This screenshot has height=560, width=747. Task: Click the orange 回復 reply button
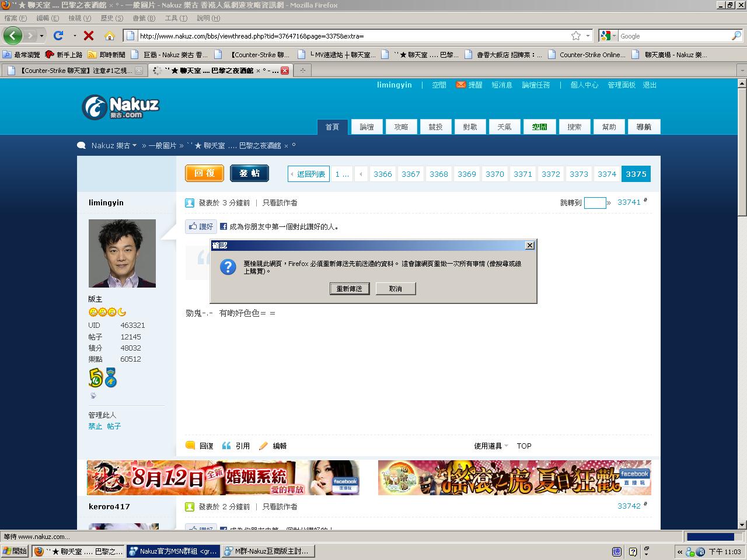(x=204, y=173)
